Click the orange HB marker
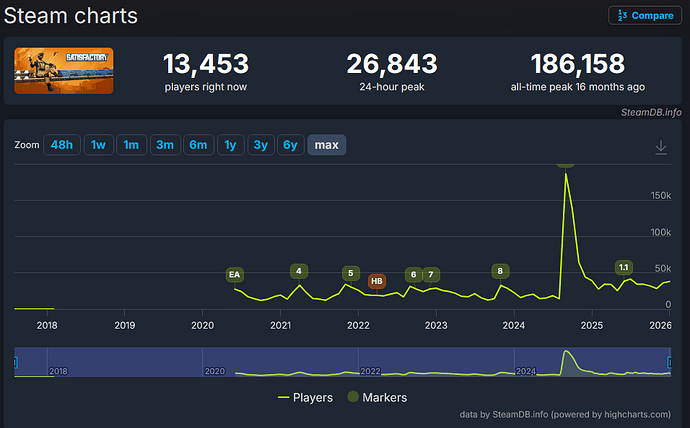Viewport: 690px width, 428px height. point(377,281)
